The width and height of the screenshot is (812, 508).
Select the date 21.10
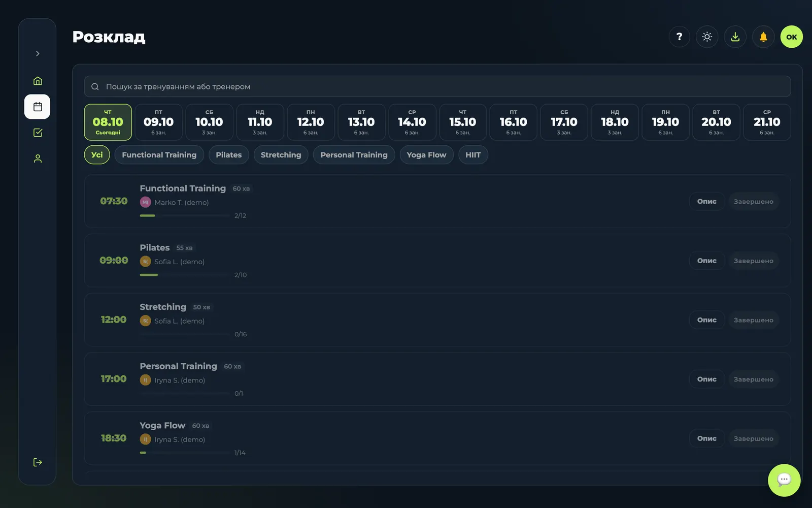767,122
